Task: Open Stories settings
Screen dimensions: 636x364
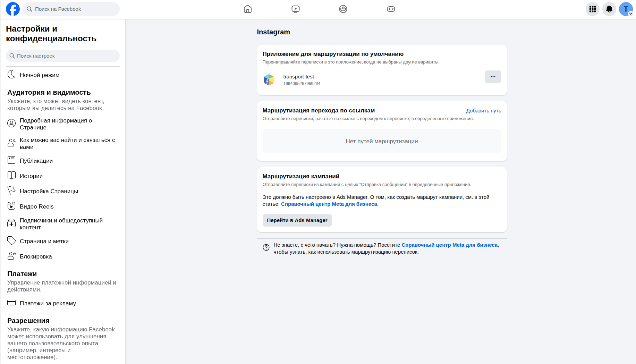Action: [63, 176]
